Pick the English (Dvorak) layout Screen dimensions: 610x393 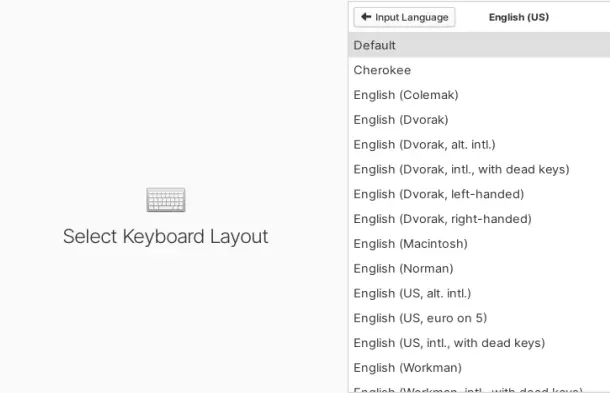tap(479, 120)
